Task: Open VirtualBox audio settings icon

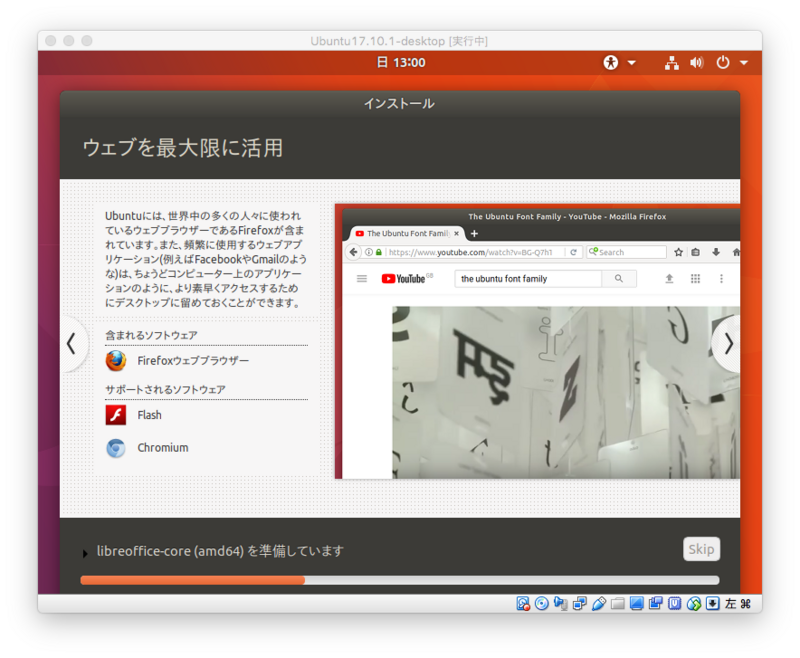Action: click(x=561, y=604)
